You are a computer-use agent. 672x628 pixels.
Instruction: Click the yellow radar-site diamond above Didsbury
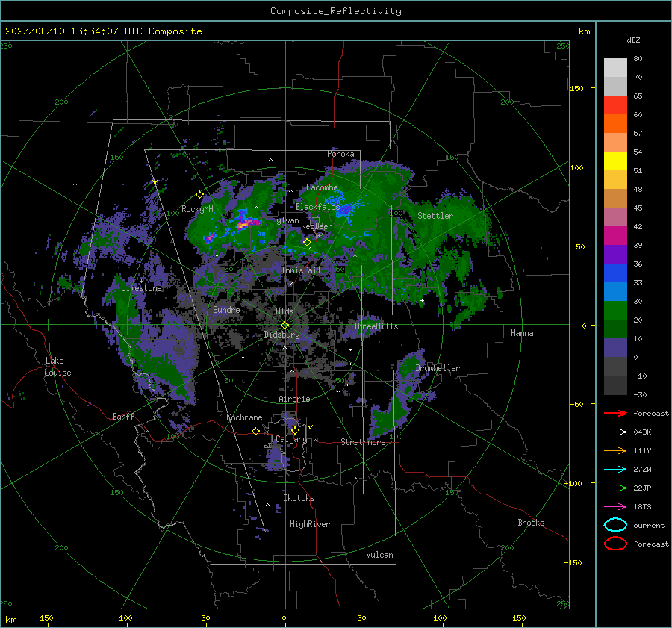click(285, 325)
